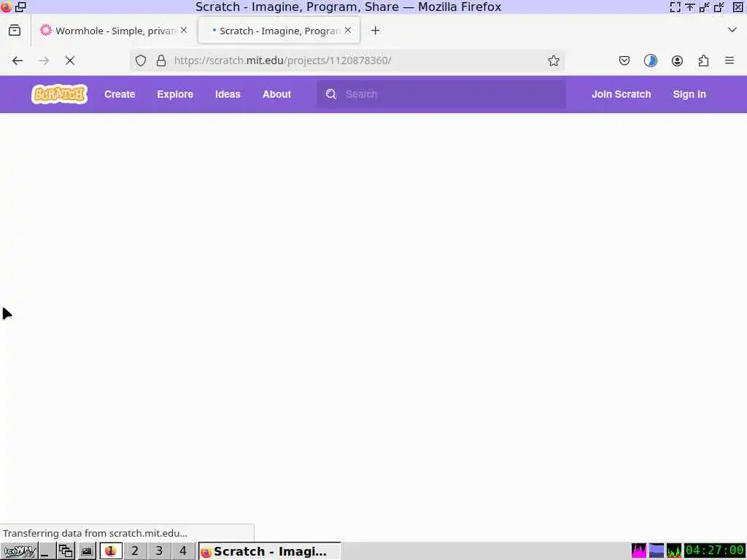Open the About page
The height and width of the screenshot is (560, 747).
[x=276, y=94]
